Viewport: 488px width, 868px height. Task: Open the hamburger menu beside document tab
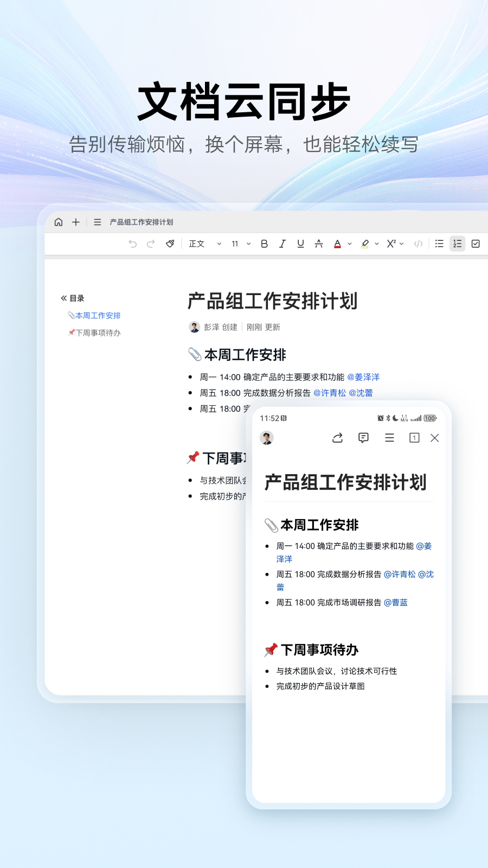[x=98, y=222]
